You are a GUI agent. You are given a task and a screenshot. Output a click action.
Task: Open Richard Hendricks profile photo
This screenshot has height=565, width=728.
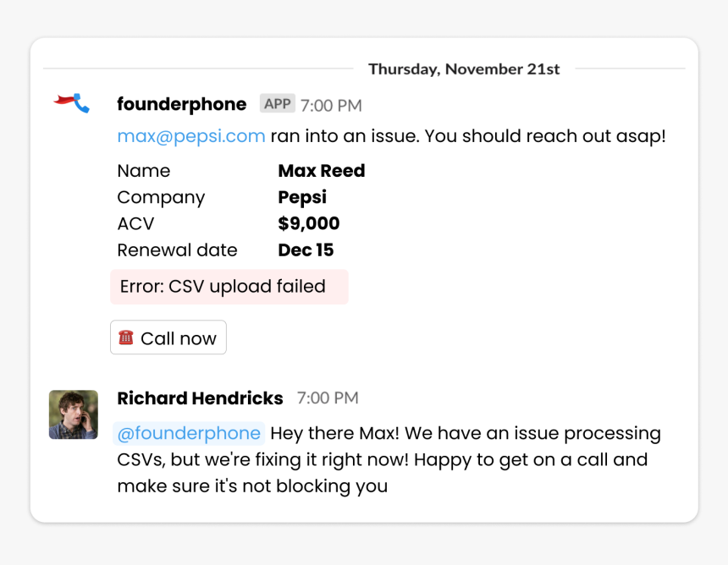(74, 414)
